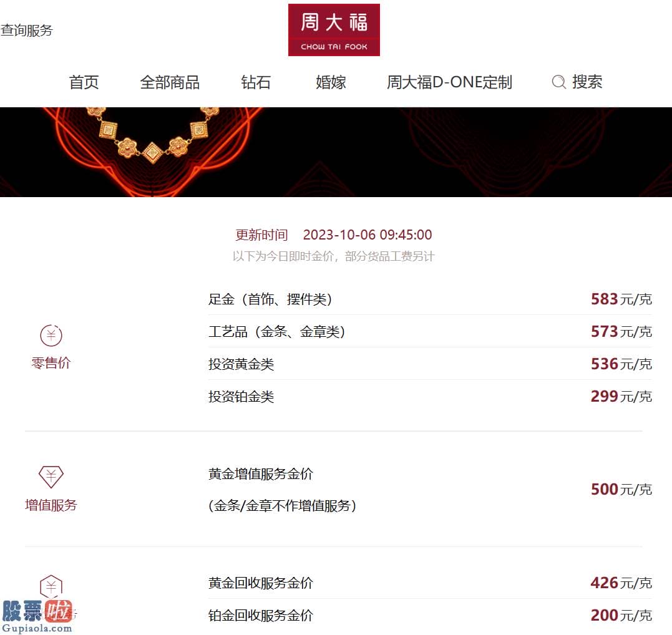Click the gold recycling hexagon icon
The image size is (672, 635).
click(x=51, y=586)
